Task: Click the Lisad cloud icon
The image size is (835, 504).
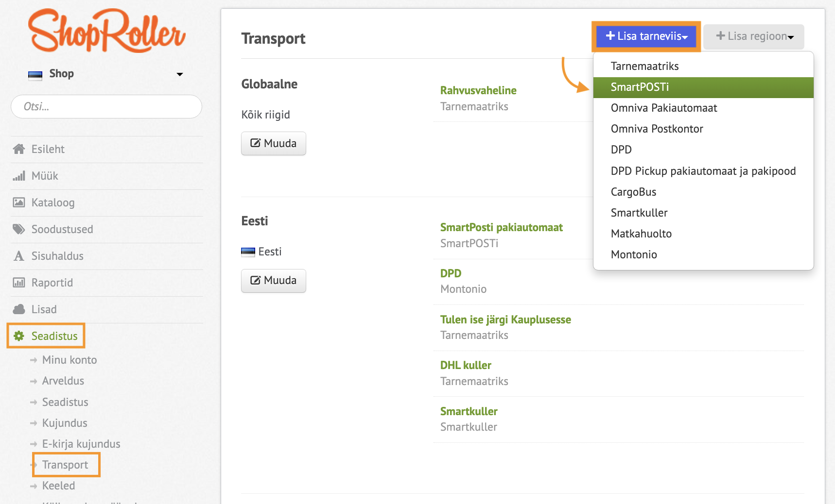Action: coord(19,309)
